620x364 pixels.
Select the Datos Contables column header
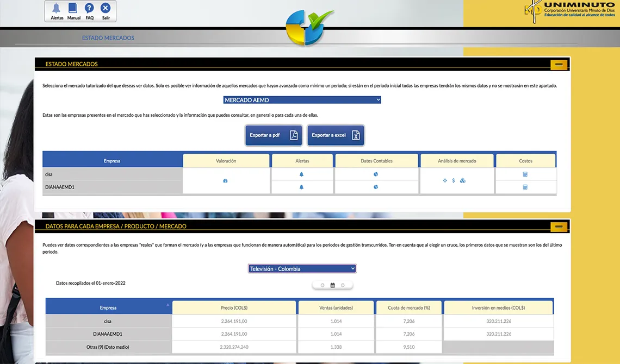(376, 161)
